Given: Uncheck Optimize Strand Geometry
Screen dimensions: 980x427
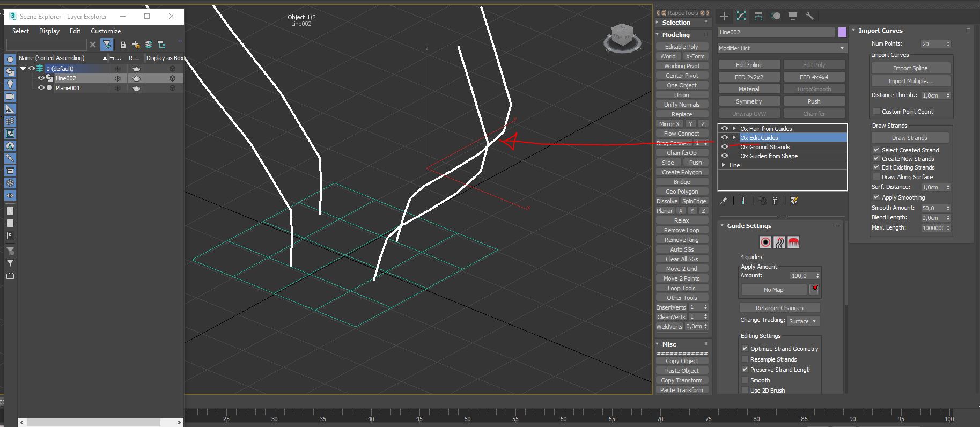Looking at the screenshot, I should tap(745, 348).
